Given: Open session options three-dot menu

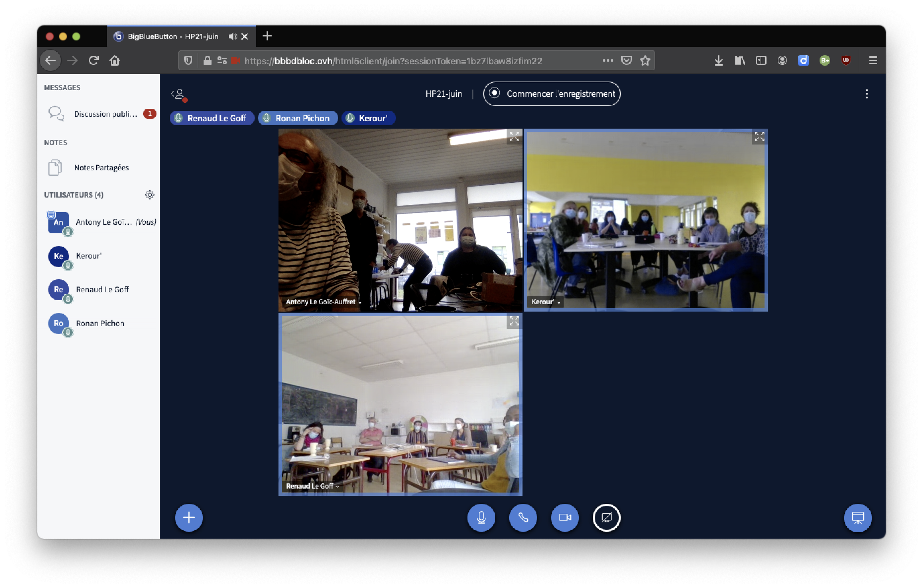Looking at the screenshot, I should point(866,94).
